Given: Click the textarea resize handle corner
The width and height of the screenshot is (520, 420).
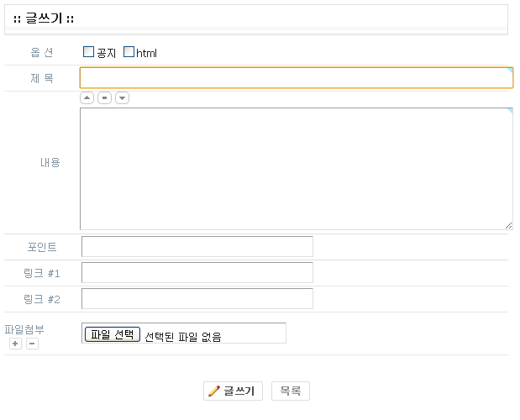Looking at the screenshot, I should coord(508,225).
